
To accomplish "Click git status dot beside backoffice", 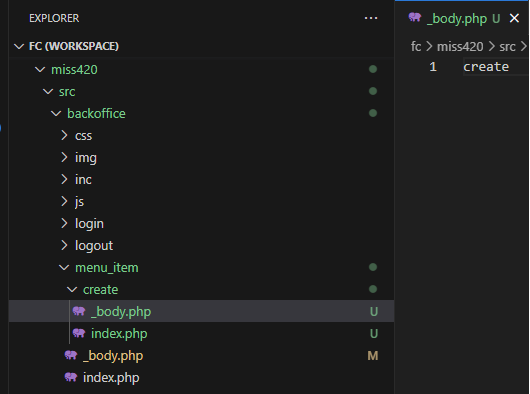I will point(373,113).
